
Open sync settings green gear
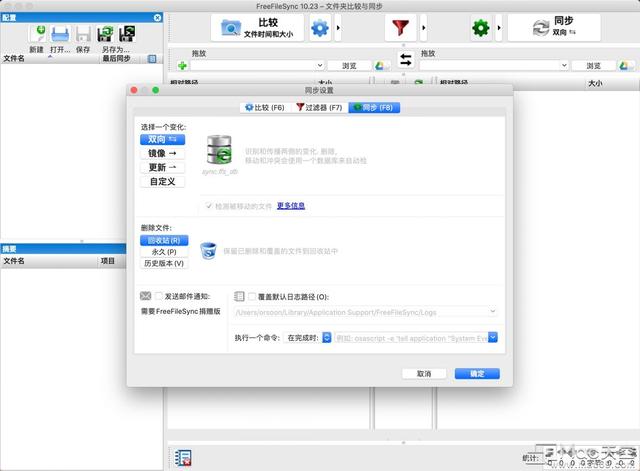pyautogui.click(x=481, y=28)
